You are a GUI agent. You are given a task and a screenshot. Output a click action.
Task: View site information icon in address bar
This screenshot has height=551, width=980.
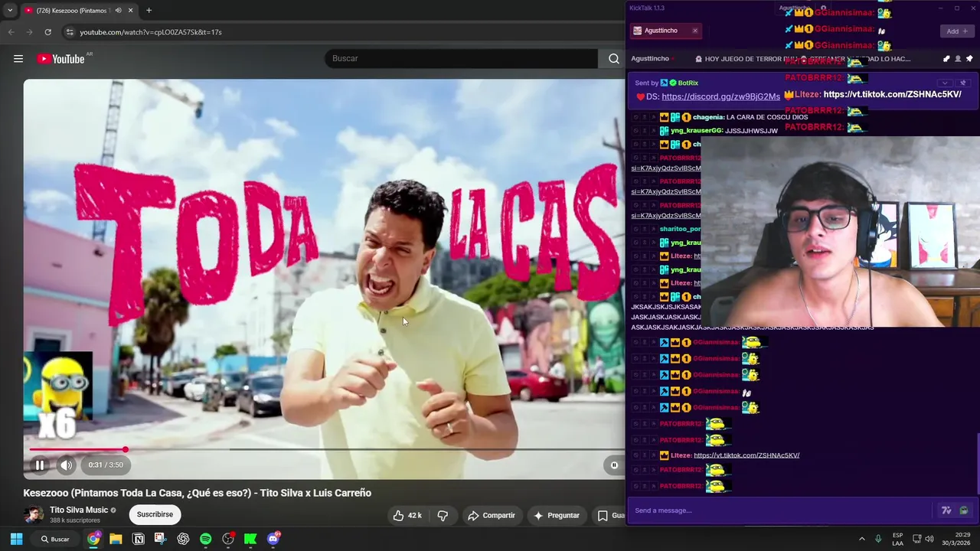coord(70,32)
